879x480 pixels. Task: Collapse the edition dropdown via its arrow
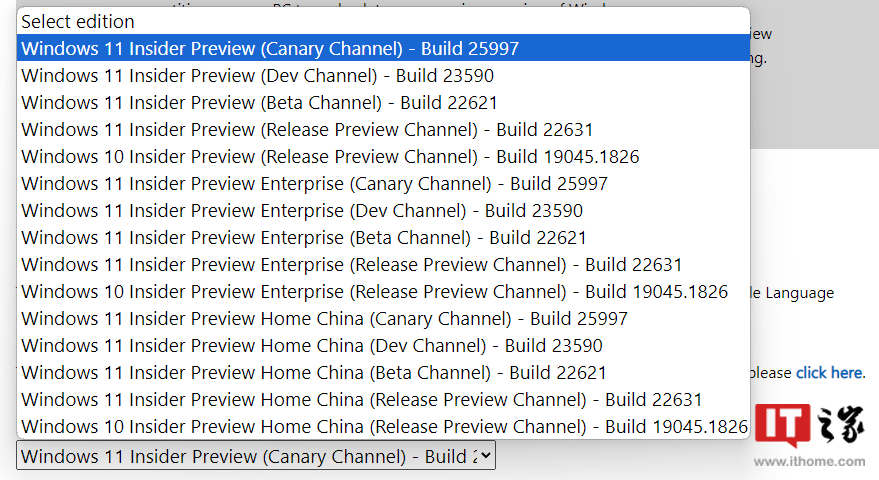pyautogui.click(x=484, y=456)
